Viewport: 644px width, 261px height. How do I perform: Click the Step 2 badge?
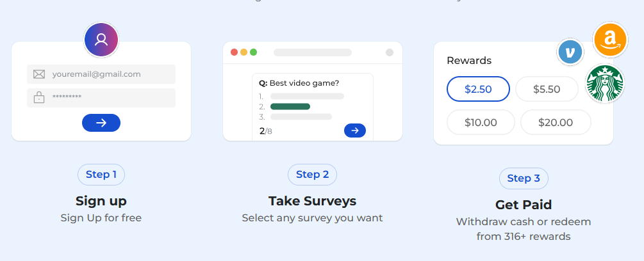(312, 175)
